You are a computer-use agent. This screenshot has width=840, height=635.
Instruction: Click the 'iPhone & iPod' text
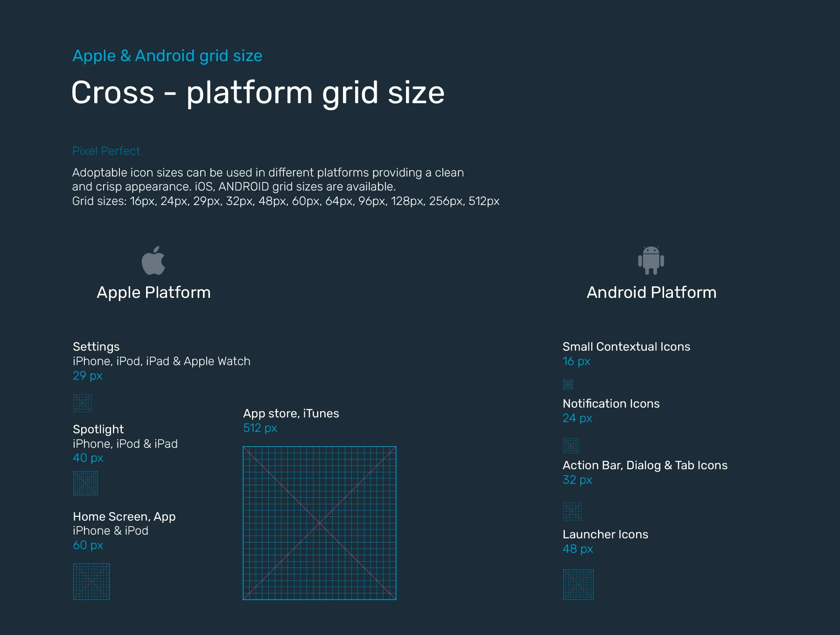point(111,531)
